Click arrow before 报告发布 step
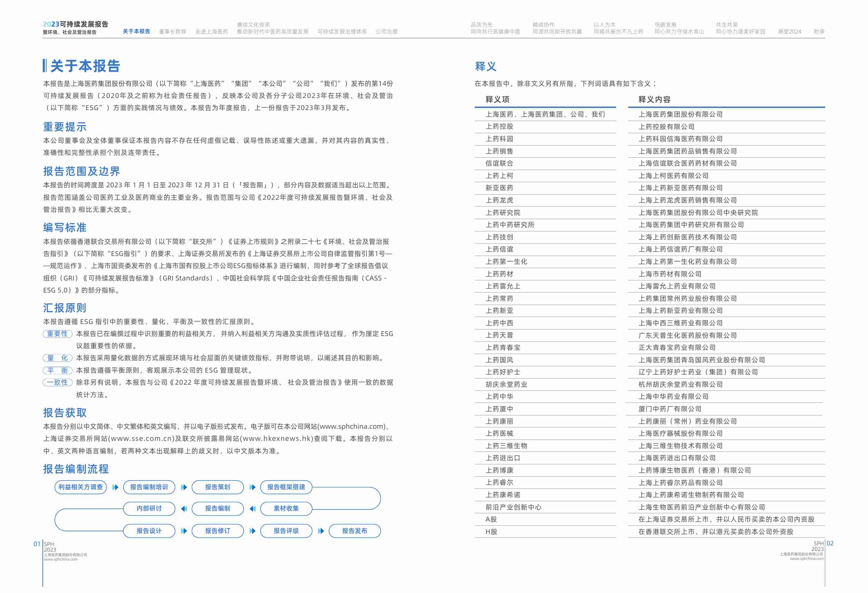Viewport: 868px width, 593px height. [321, 531]
